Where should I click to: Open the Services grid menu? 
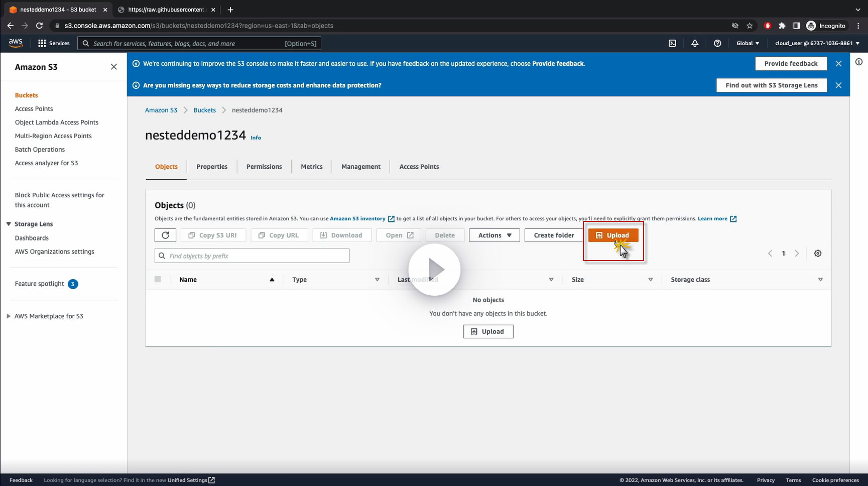tap(54, 43)
